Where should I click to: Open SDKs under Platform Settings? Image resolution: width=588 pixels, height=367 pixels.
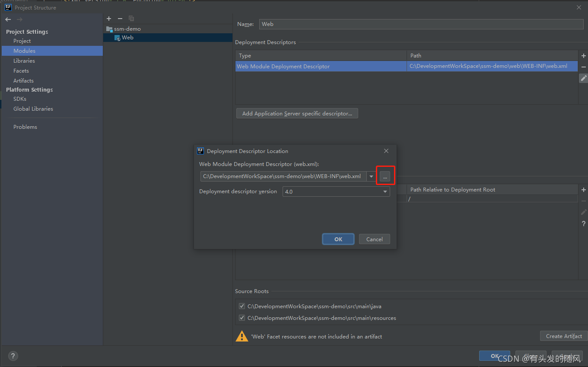[x=20, y=99]
